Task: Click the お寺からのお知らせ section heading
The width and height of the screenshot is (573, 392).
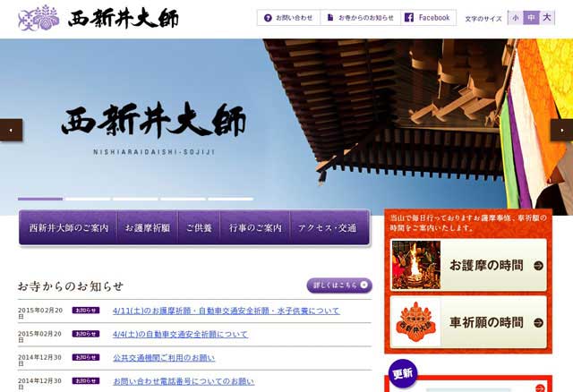Action: tap(71, 286)
